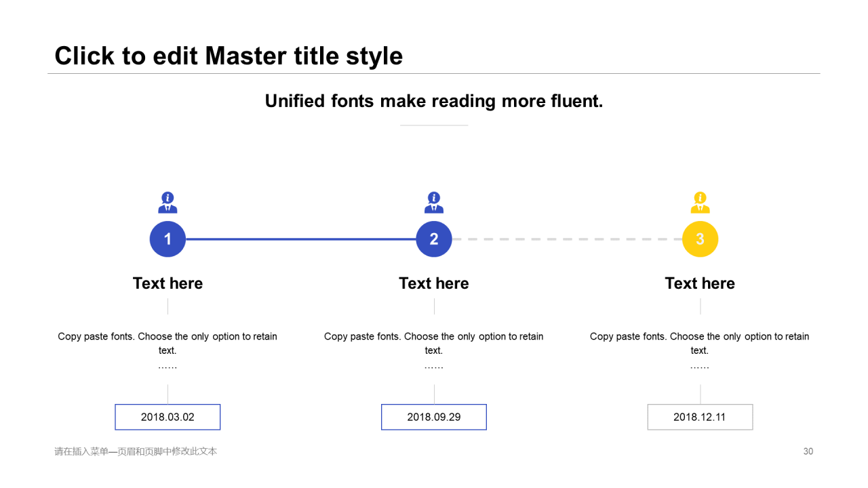Select the 'Text here' heading under circle 1
The image size is (868, 488).
pos(167,283)
